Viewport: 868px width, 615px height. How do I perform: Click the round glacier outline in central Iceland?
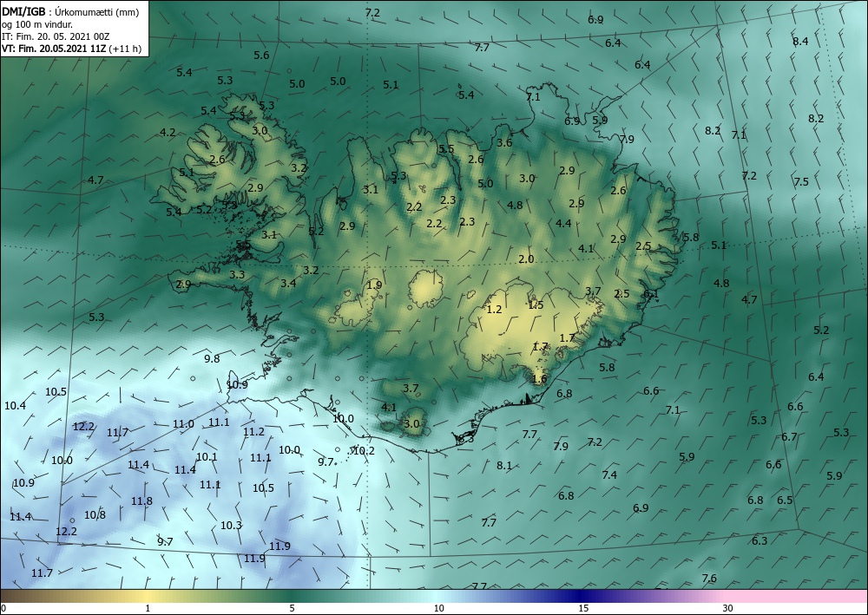pos(425,289)
